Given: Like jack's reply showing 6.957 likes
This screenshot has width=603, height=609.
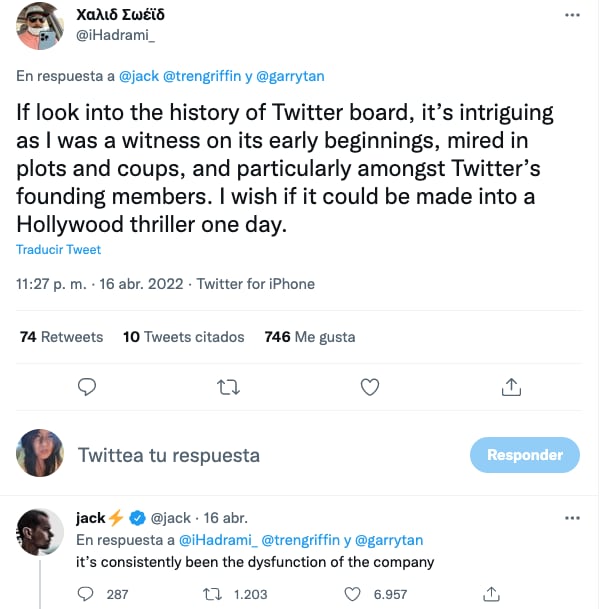Looking at the screenshot, I should pyautogui.click(x=351, y=594).
